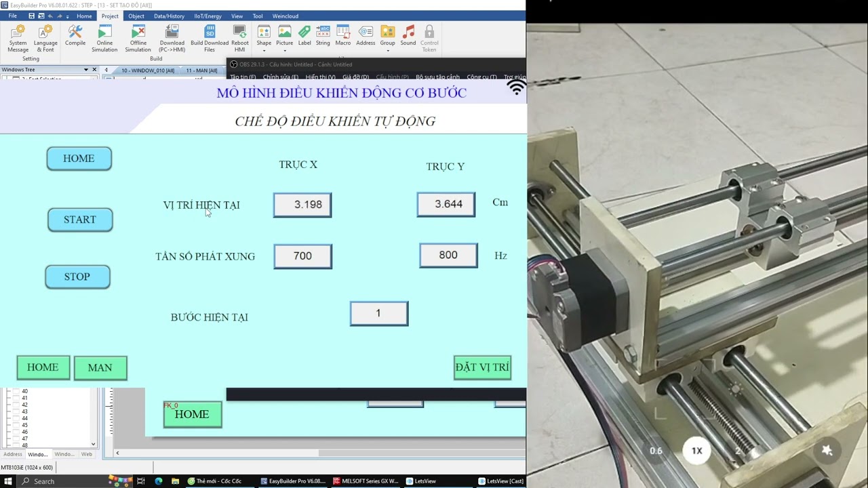Image resolution: width=868 pixels, height=488 pixels.
Task: Expand the Shape dropdown arrow
Action: click(264, 51)
